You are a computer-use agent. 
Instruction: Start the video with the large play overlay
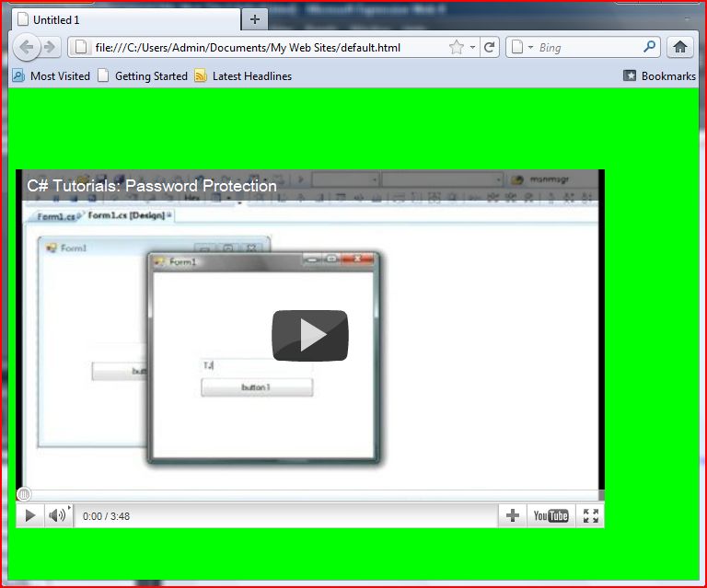(x=310, y=335)
